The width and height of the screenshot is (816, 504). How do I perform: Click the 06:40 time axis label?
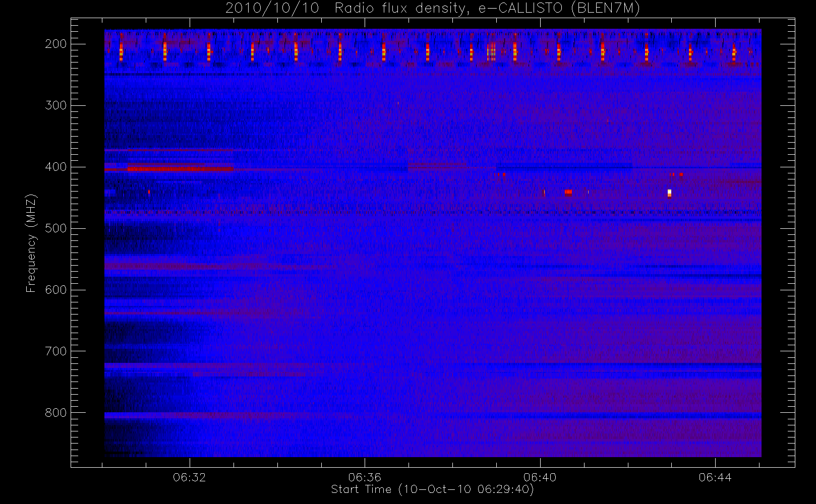[540, 477]
